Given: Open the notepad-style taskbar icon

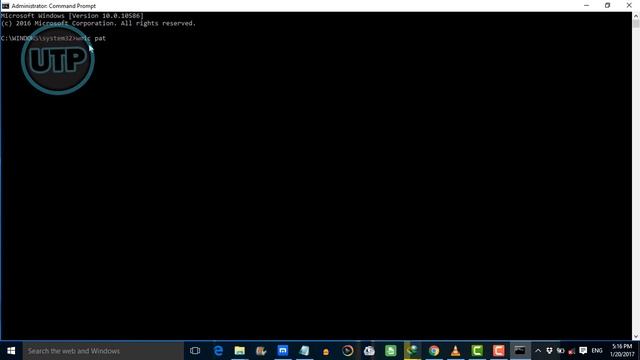Looking at the screenshot, I should [304, 351].
